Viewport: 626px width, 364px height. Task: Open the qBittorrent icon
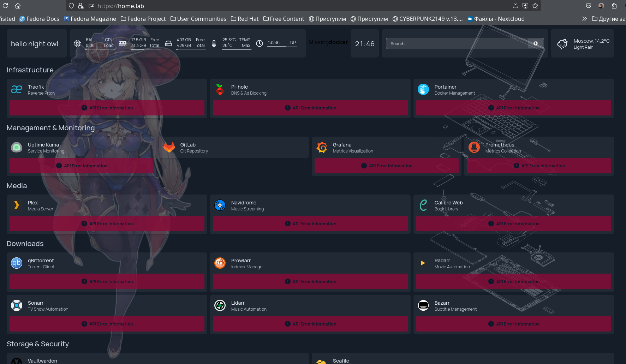(17, 263)
